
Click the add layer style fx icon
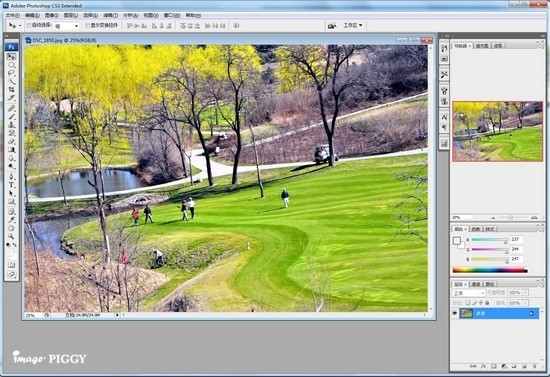click(483, 366)
